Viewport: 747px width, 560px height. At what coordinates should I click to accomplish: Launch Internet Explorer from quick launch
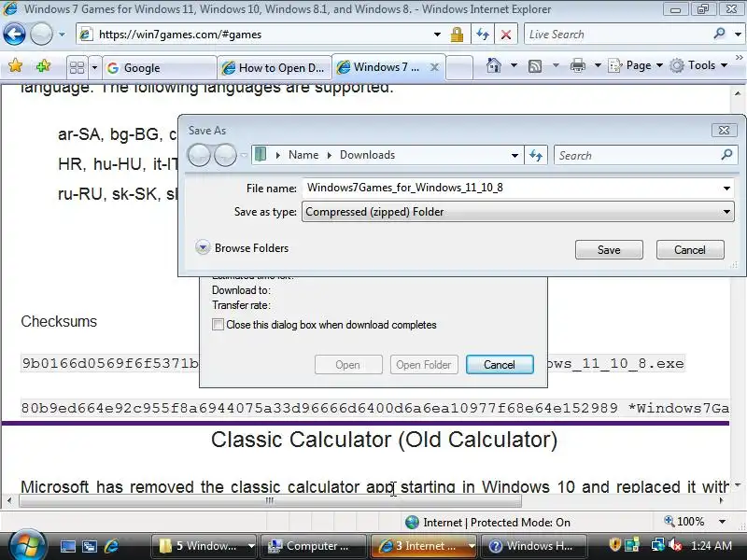111,546
